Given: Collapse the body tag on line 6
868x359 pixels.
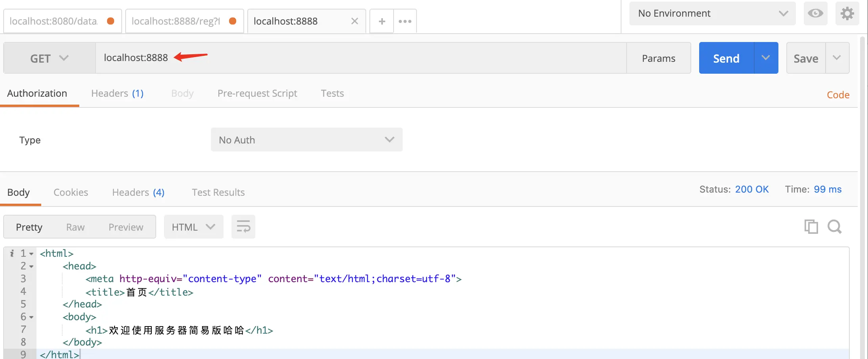Looking at the screenshot, I should (31, 317).
